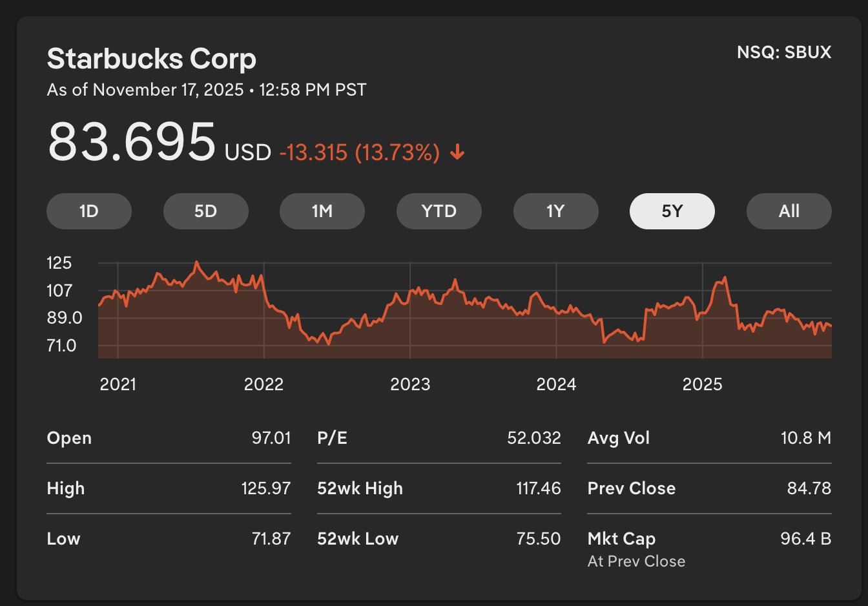
Task: Click the As of November 17 timestamp
Action: [207, 90]
